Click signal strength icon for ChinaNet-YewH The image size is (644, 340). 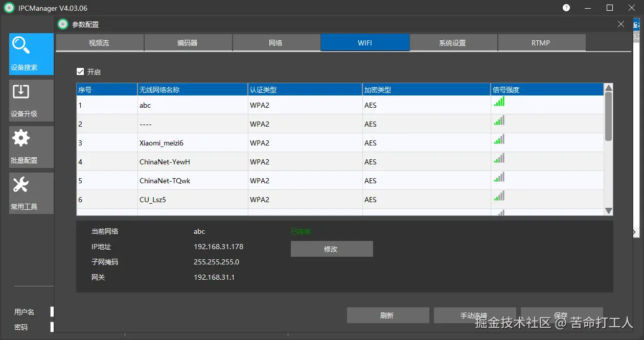point(499,158)
